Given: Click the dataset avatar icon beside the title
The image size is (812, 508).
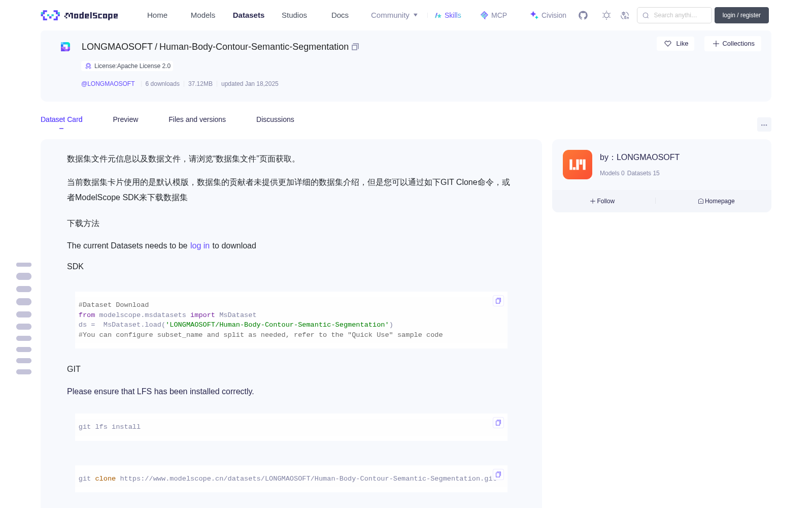Looking at the screenshot, I should (65, 47).
